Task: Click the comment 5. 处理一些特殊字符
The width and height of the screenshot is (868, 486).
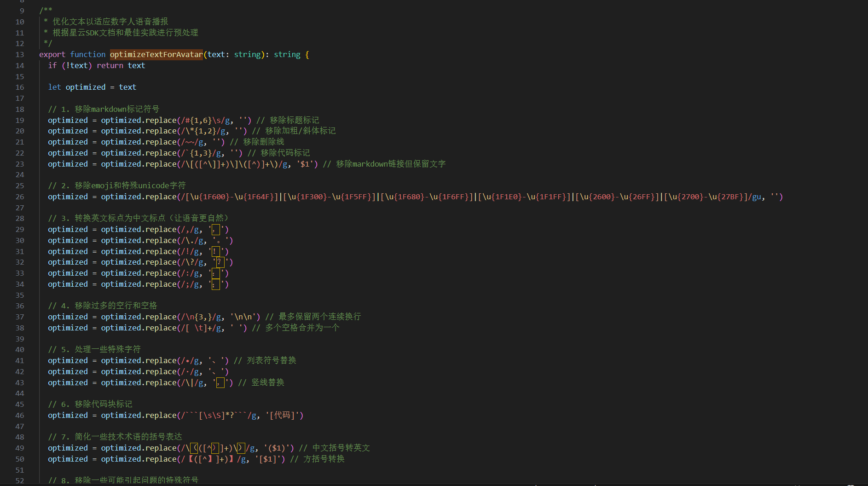Action: (x=94, y=349)
